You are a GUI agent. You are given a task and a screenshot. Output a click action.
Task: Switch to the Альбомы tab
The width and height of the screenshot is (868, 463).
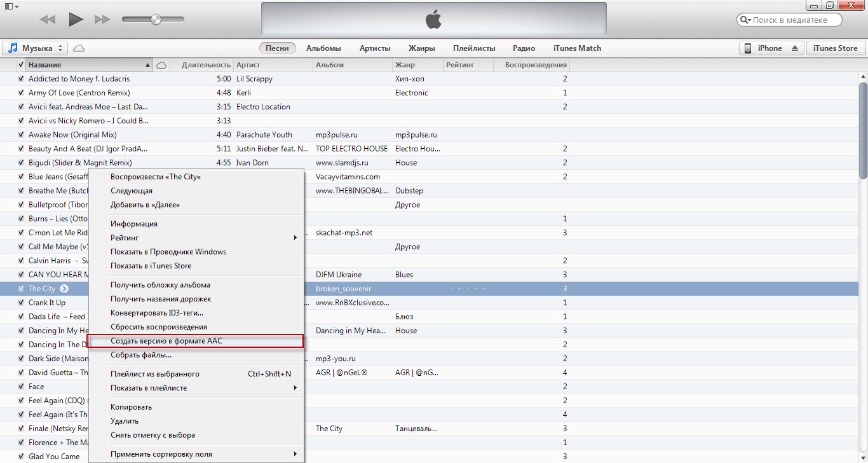323,48
